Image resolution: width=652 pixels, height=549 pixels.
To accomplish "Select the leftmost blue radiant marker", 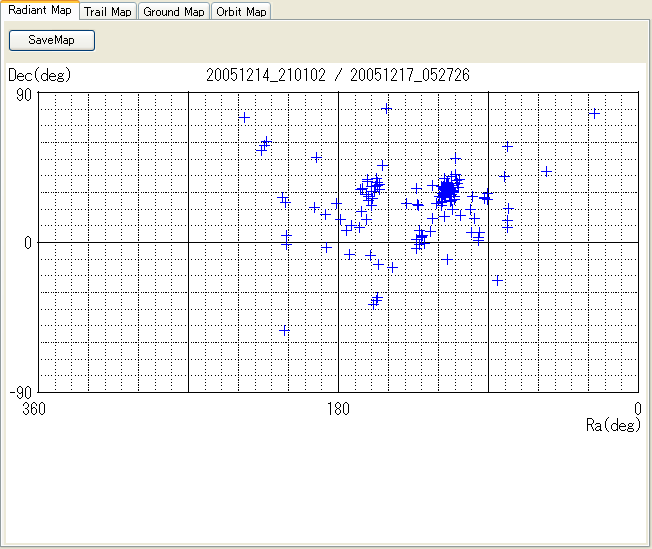I will coord(244,118).
